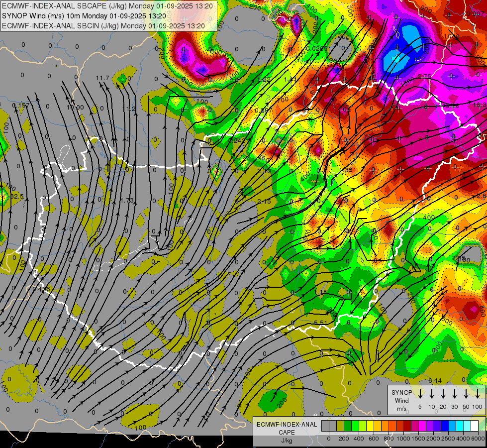Click the 1.35 value on the map
Screen dimensions: 487x448
click(346, 170)
